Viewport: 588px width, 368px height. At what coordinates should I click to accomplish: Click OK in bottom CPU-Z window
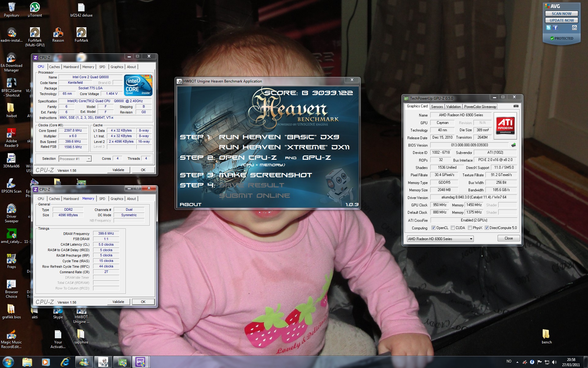coord(143,302)
